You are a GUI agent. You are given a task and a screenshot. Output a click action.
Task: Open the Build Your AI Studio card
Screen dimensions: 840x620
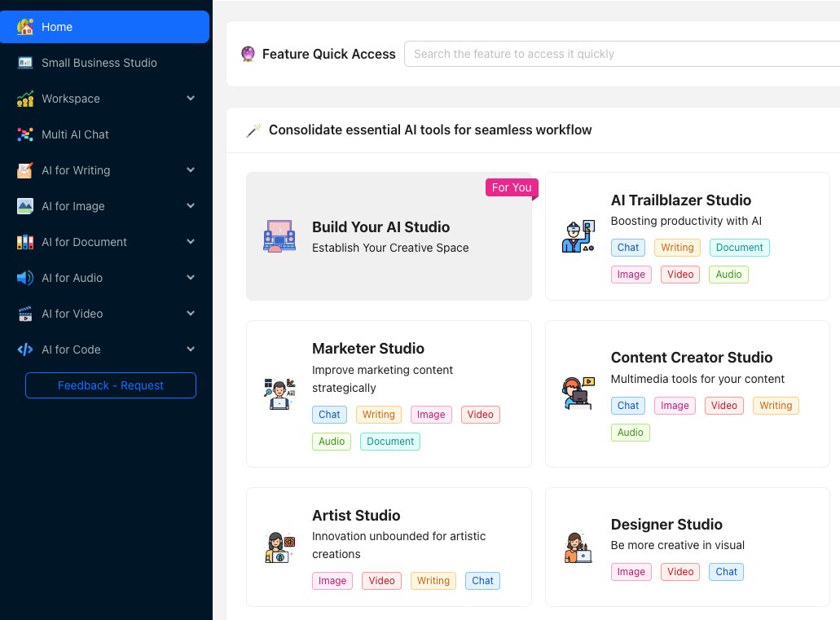coord(389,236)
